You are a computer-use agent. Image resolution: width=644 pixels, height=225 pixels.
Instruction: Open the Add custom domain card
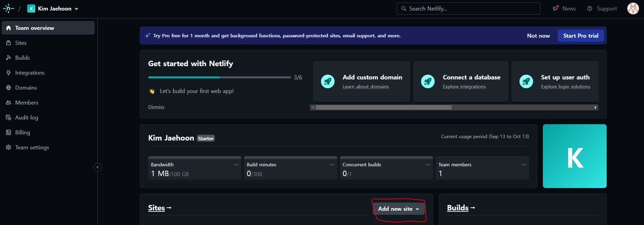pos(361,81)
